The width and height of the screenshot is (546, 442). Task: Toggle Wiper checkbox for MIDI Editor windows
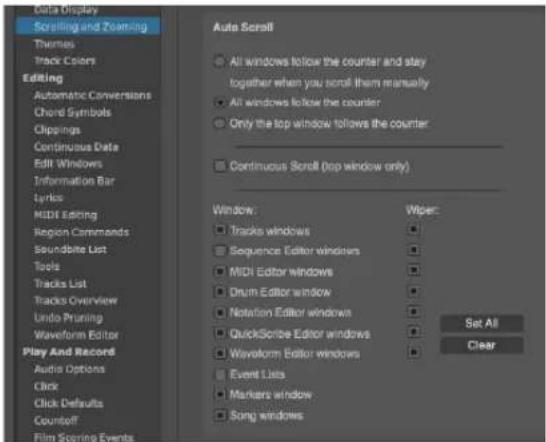pos(414,270)
